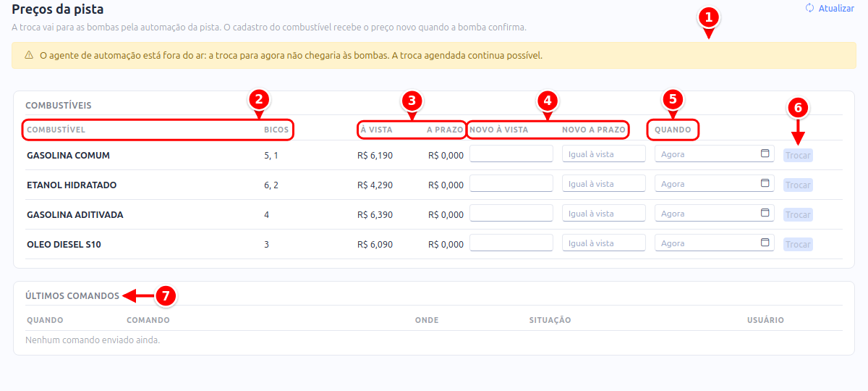Click 'Igual à vista' field for GASOLINA COMUM
Viewport: 868px width, 391px height.
coord(604,154)
